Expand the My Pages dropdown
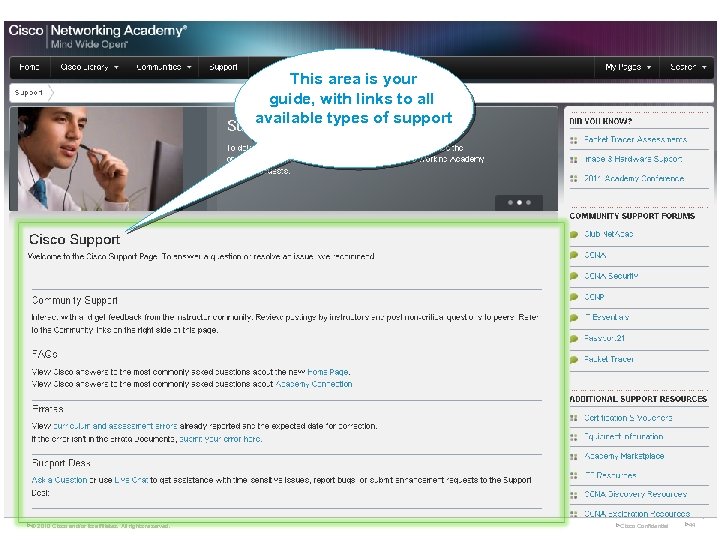Viewport: 720px width, 540px height. tap(628, 67)
